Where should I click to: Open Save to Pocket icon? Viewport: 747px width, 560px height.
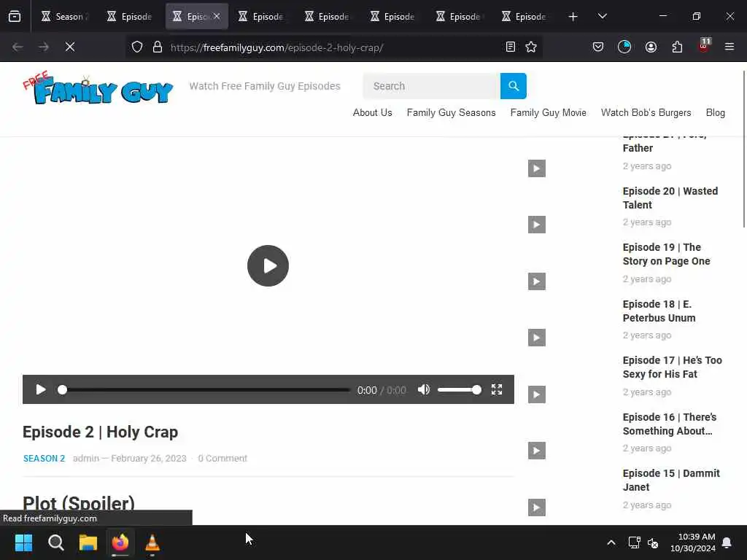[598, 47]
